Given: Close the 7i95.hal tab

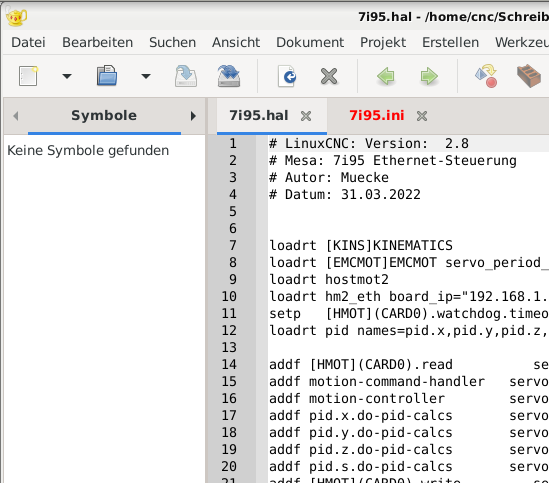Looking at the screenshot, I should pos(306,116).
